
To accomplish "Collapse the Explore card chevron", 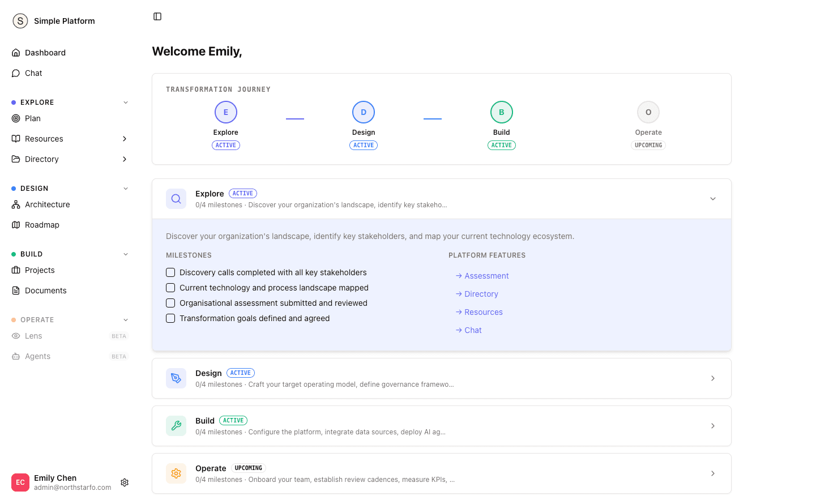I will (713, 199).
